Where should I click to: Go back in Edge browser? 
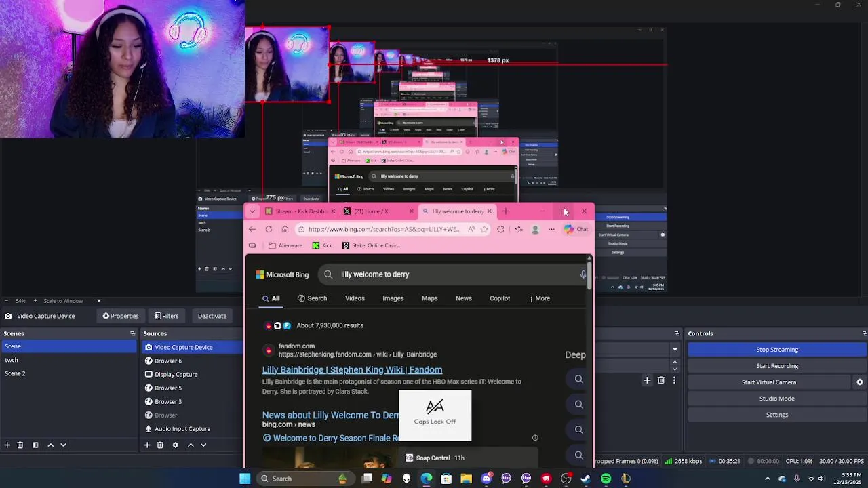pyautogui.click(x=252, y=229)
